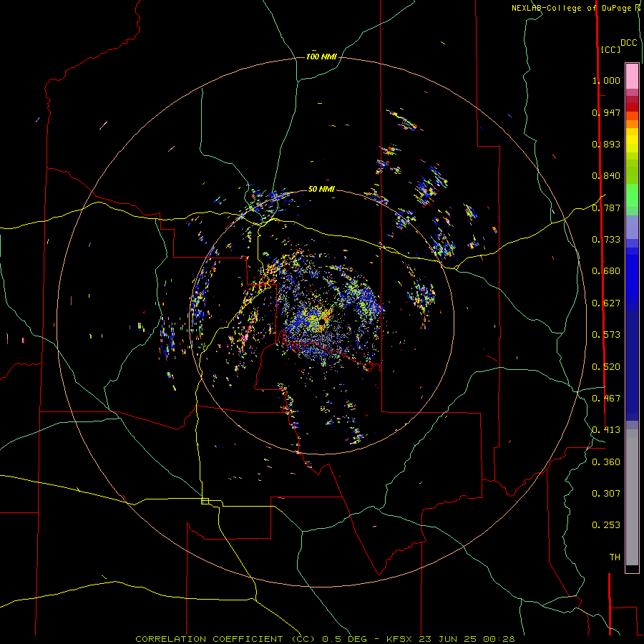Click the 0.787 scale value
Screen dimensions: 644x644
[606, 208]
